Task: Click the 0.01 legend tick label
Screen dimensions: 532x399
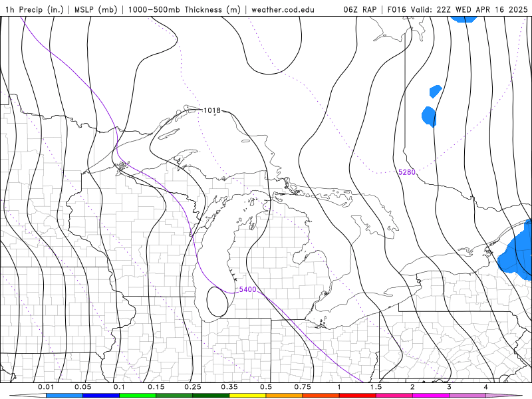Action: click(x=46, y=387)
